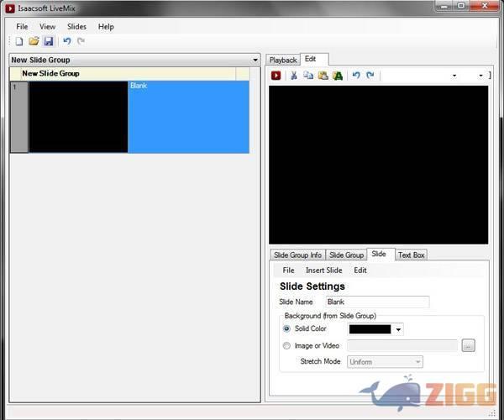Image resolution: width=504 pixels, height=420 pixels.
Task: Save the project with the floppy disk icon
Action: point(48,41)
